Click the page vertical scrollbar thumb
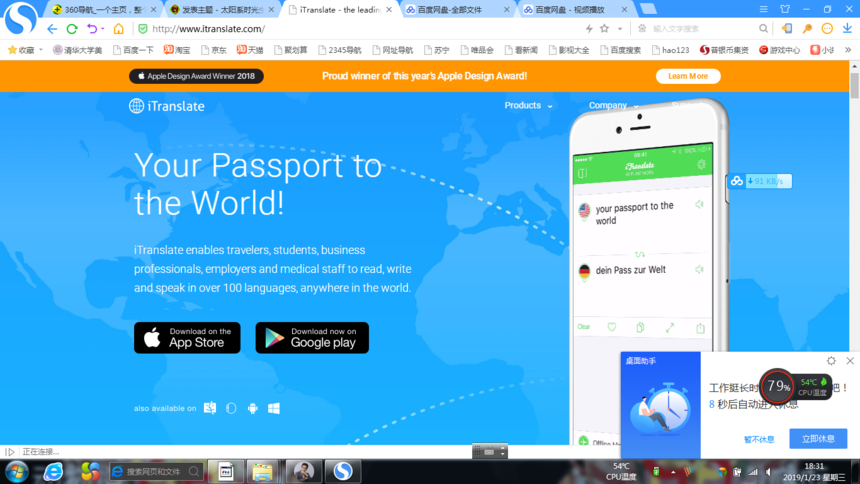 [855, 85]
